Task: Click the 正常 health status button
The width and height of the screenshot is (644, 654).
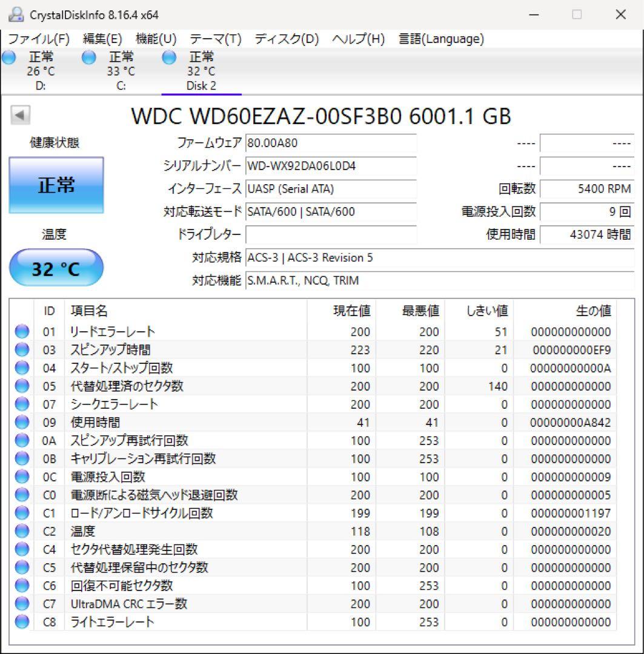Action: 56,185
